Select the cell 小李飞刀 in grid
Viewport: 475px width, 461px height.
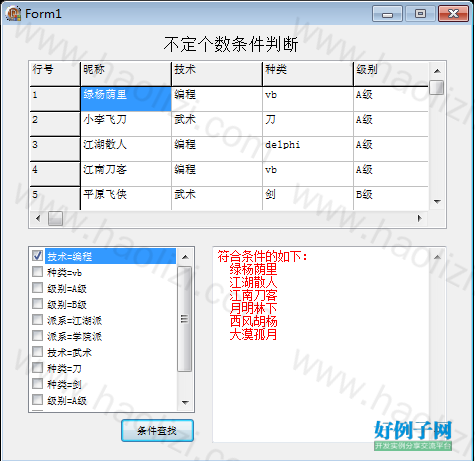[x=126, y=124]
